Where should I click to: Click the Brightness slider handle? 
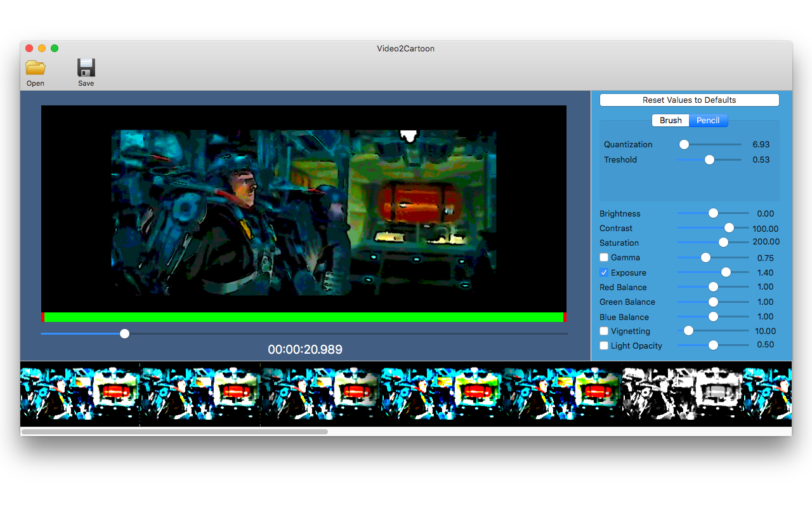point(713,213)
